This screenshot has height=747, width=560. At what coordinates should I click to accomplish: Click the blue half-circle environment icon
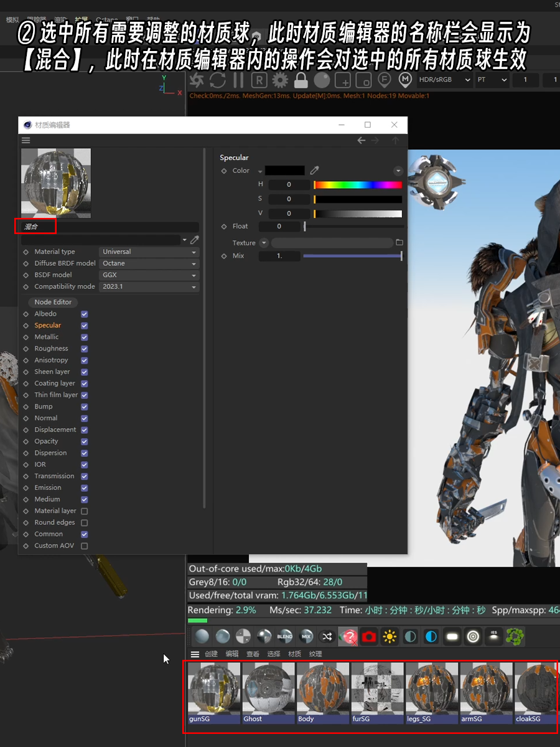(x=431, y=636)
